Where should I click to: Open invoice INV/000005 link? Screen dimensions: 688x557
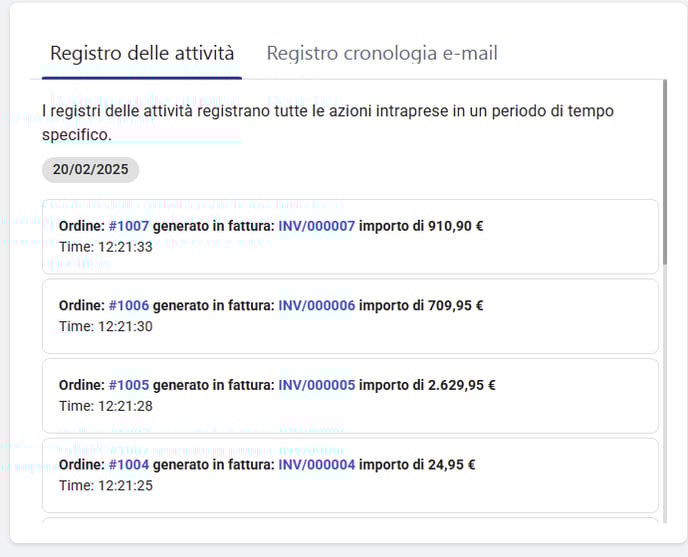tap(316, 385)
